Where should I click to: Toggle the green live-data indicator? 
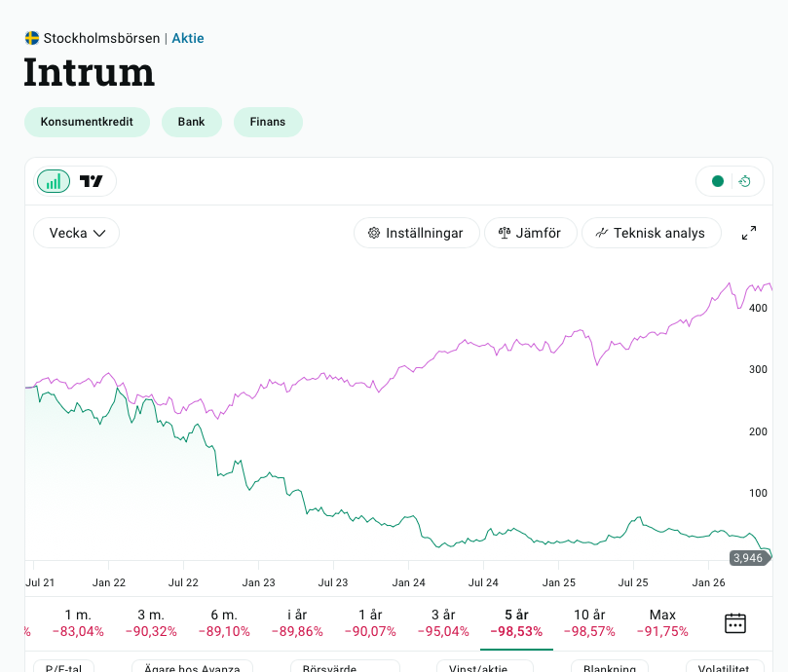718,181
